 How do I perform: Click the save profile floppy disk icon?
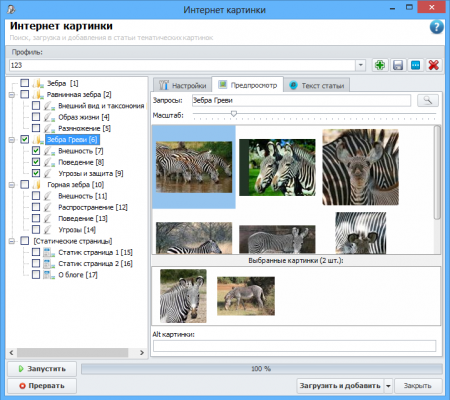pos(398,65)
